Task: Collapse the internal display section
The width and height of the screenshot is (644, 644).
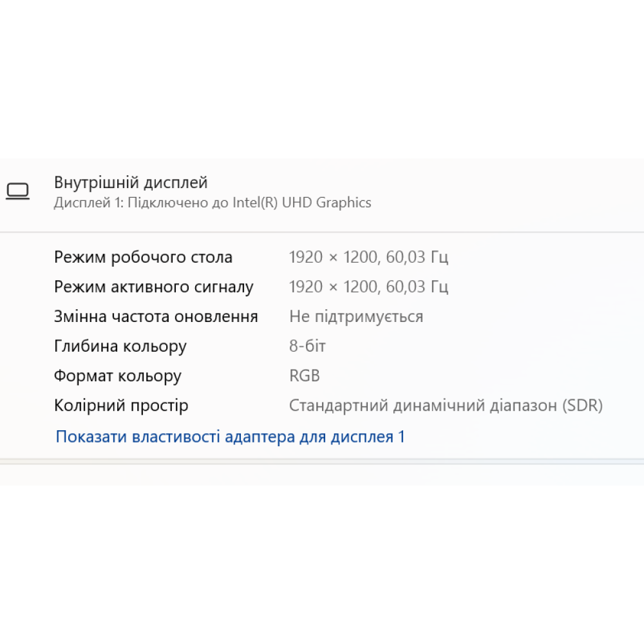Action: pos(322,191)
